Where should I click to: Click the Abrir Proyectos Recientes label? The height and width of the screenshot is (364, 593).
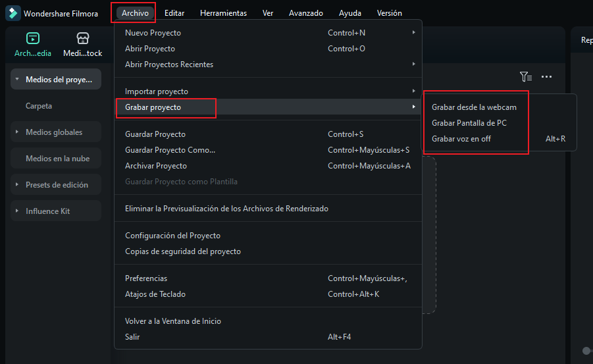pyautogui.click(x=169, y=65)
